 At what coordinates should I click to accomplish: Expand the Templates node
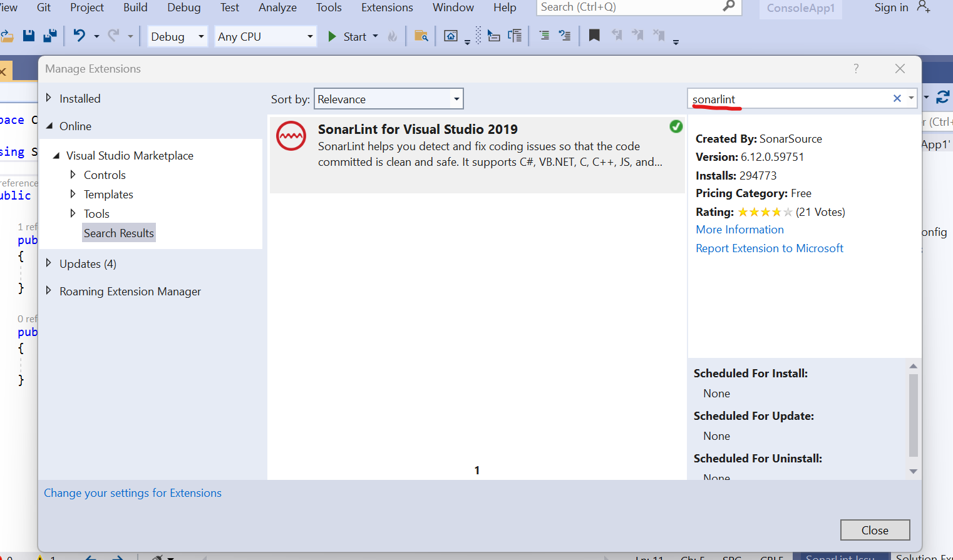73,194
